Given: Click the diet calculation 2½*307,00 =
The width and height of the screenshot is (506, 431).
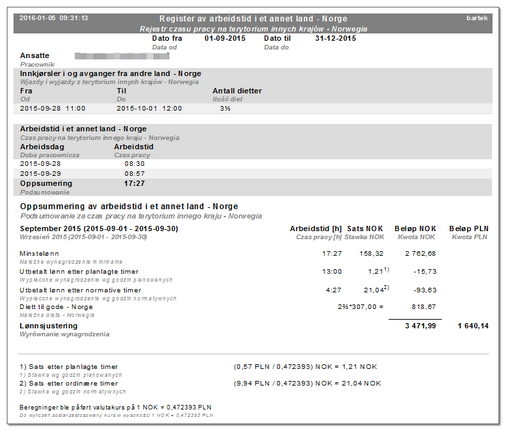Looking at the screenshot, I should pyautogui.click(x=361, y=307).
